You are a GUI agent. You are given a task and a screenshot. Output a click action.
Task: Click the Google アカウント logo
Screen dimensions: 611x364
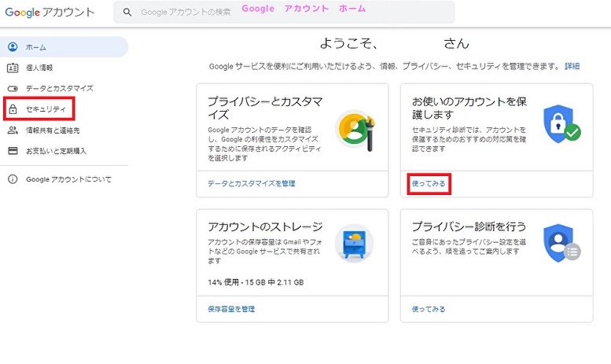50,12
